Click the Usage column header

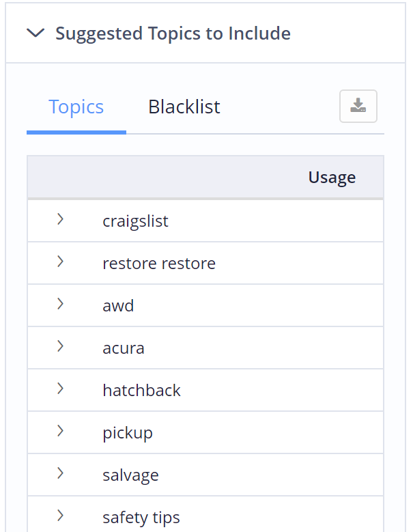(x=332, y=178)
